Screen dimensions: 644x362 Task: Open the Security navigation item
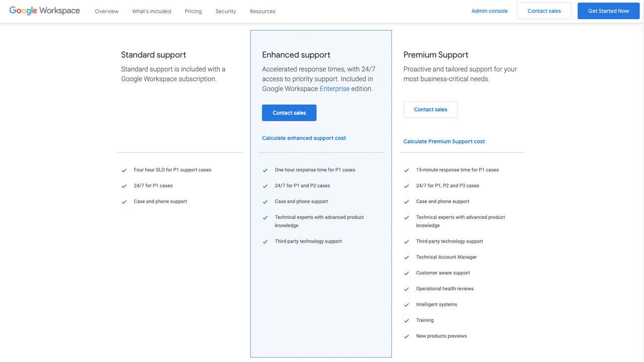point(225,12)
